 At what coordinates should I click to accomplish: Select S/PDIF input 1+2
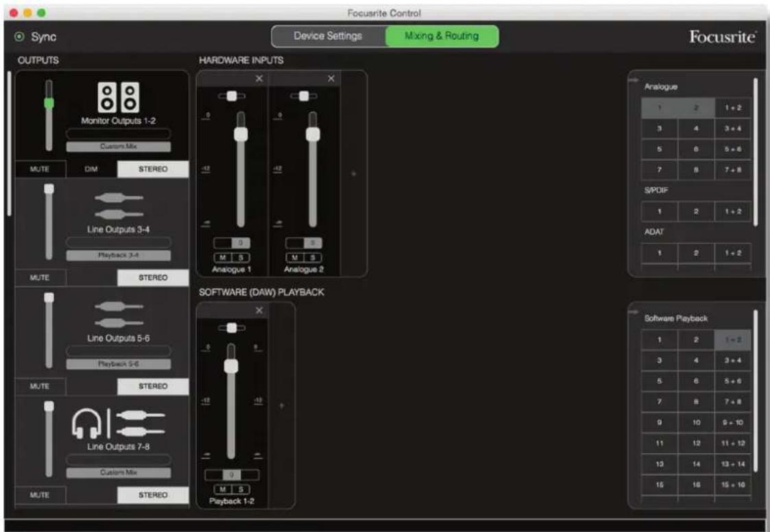click(733, 212)
